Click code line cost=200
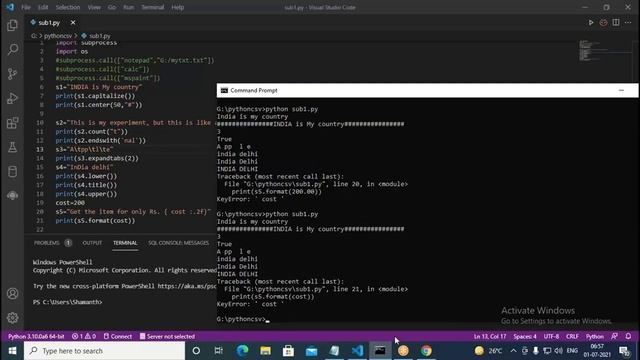 70,203
